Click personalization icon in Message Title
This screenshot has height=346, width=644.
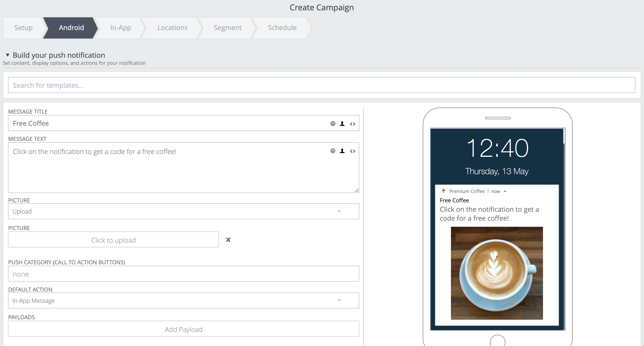[x=342, y=123]
